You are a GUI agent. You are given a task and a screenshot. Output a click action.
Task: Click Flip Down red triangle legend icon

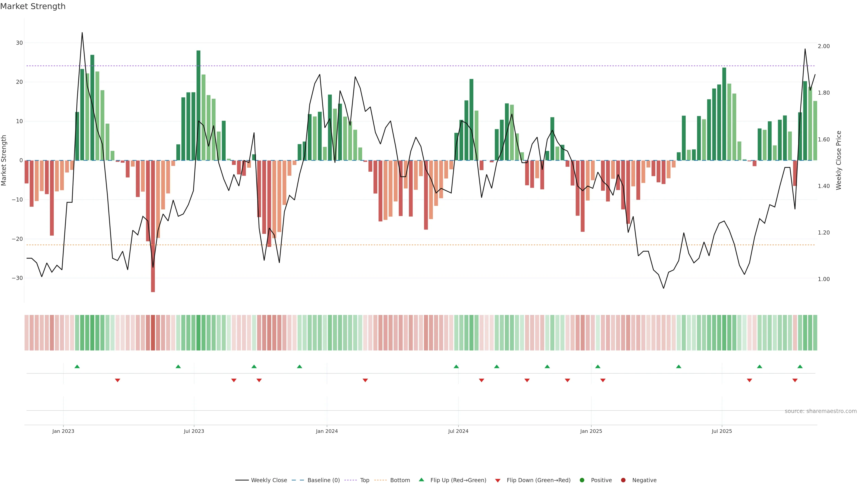pos(498,481)
